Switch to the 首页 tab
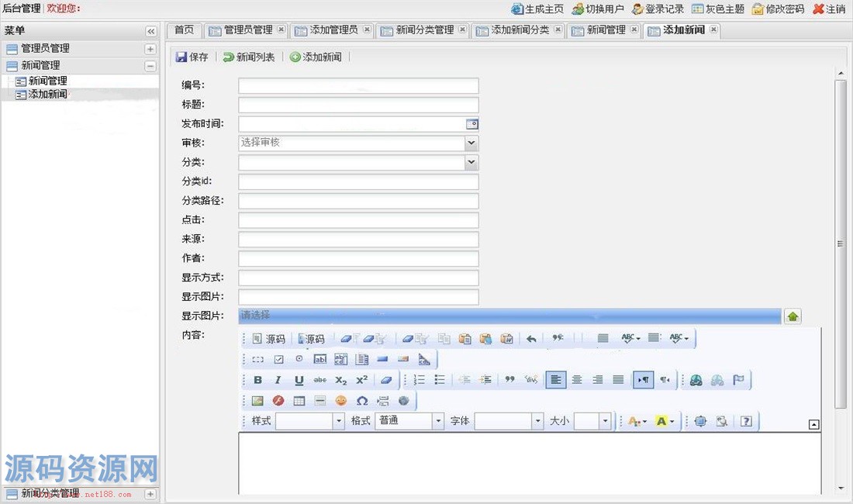The height and width of the screenshot is (504, 853). (184, 30)
